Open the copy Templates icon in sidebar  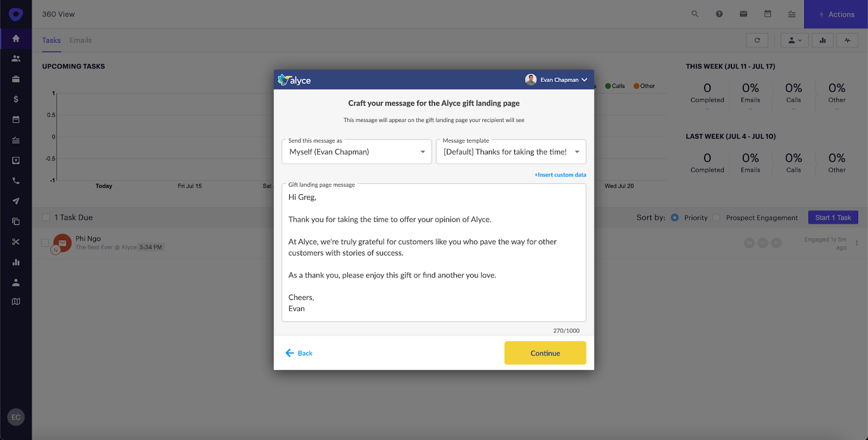coord(16,221)
